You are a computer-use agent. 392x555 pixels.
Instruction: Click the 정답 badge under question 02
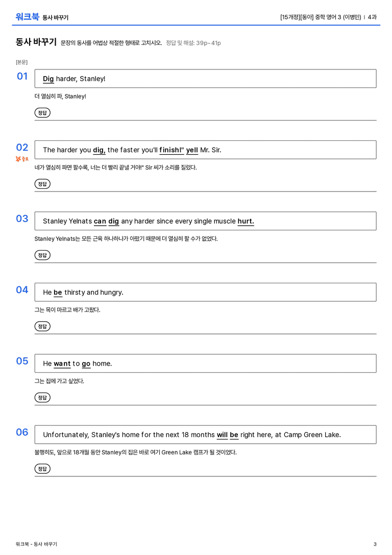[x=42, y=184]
